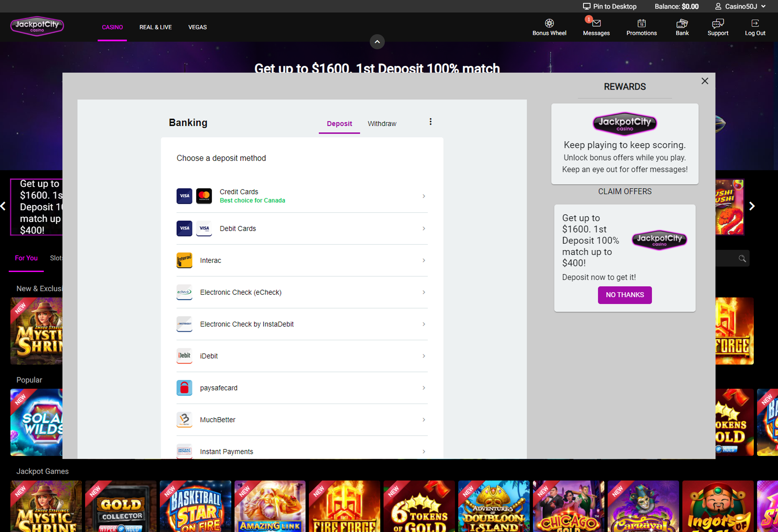778x532 pixels.
Task: Collapse the header with the up chevron
Action: tap(377, 42)
